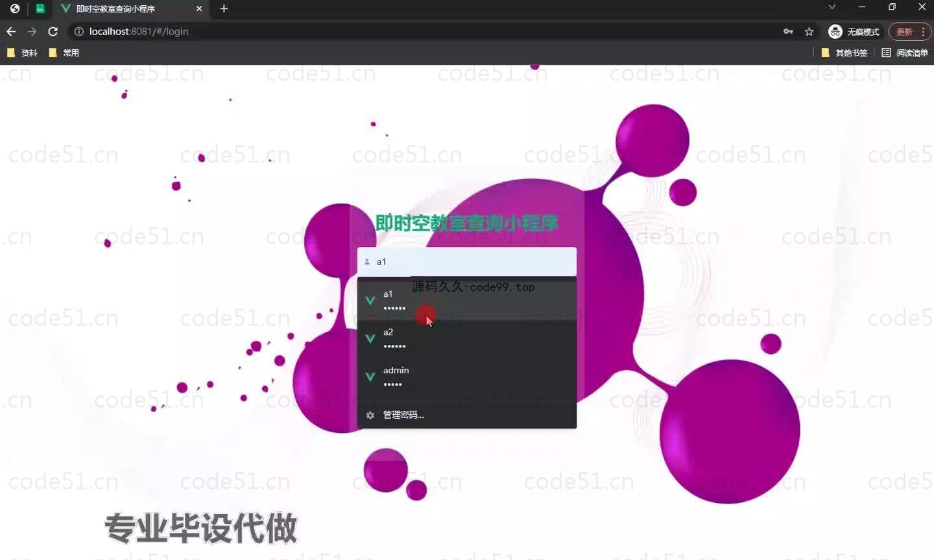Viewport: 934px width, 560px height.
Task: Close the 即时空教室查询小程序 tab
Action: click(x=199, y=8)
